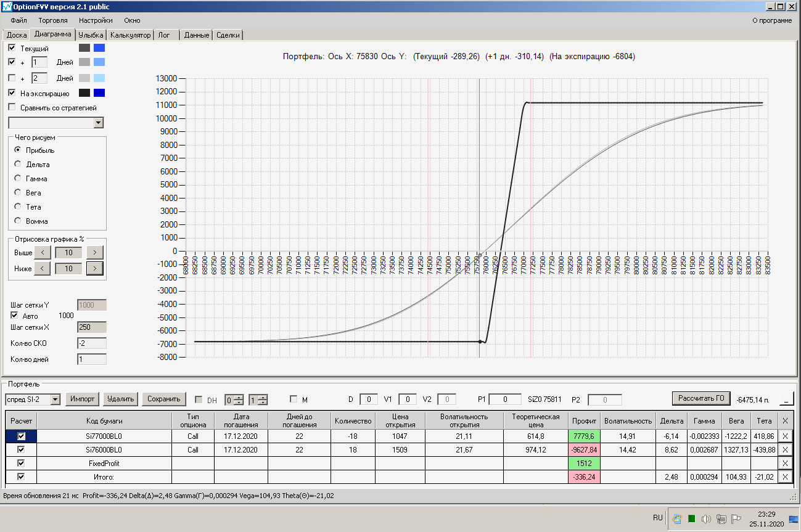The image size is (801, 532).
Task: Increase the Ниже percentage with the right arrow
Action: tap(95, 268)
